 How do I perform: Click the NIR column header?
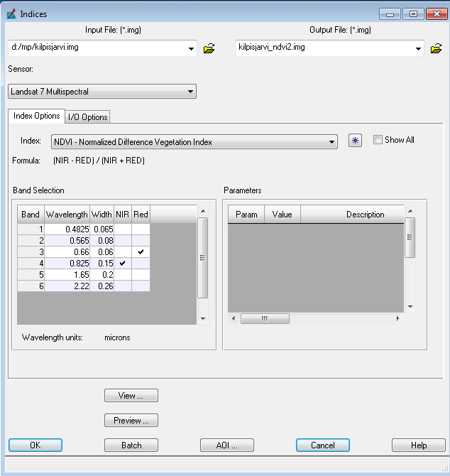(x=123, y=215)
